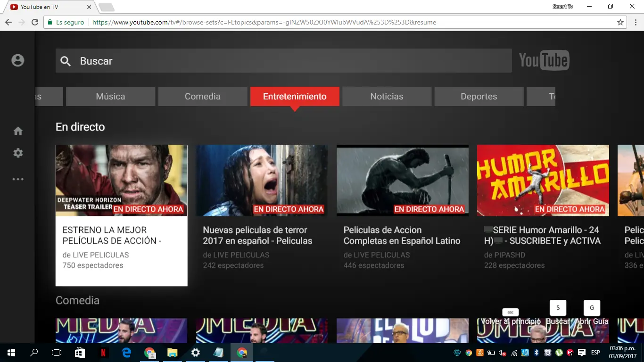Click the Abrir Guía G key button
This screenshot has height=362, width=644.
pyautogui.click(x=592, y=308)
